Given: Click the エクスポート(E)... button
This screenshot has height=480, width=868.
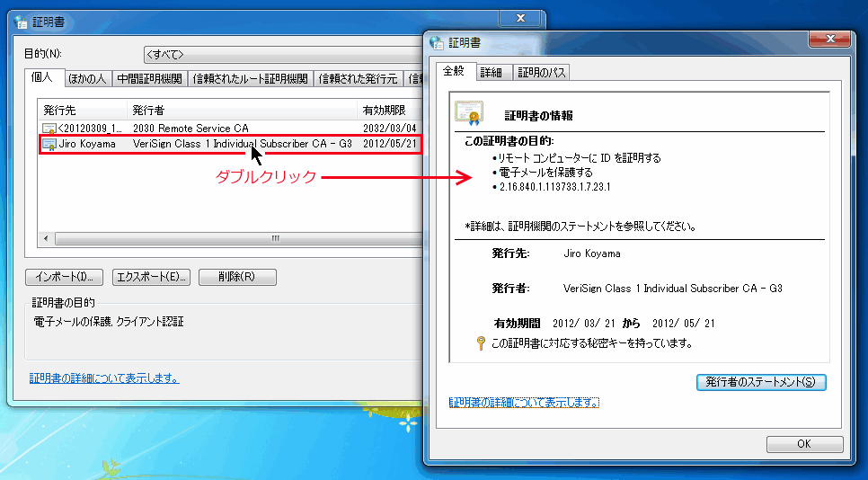Looking at the screenshot, I should click(x=151, y=277).
